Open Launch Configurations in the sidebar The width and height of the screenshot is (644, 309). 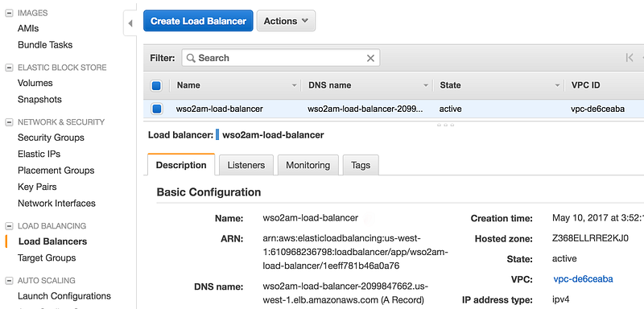click(64, 296)
